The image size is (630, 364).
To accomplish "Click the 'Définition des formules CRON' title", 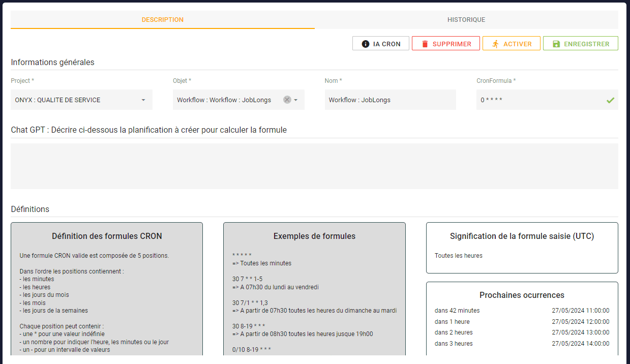I will pyautogui.click(x=107, y=236).
